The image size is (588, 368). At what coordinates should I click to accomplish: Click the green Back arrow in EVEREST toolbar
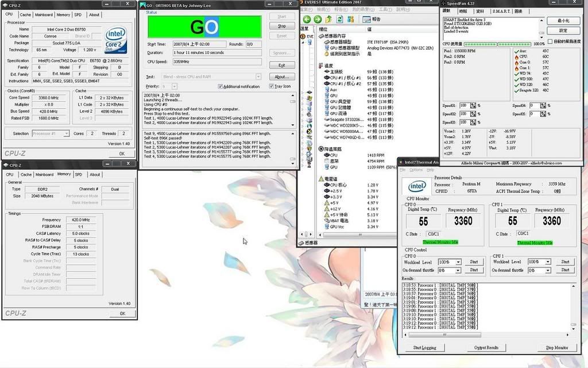pyautogui.click(x=307, y=19)
